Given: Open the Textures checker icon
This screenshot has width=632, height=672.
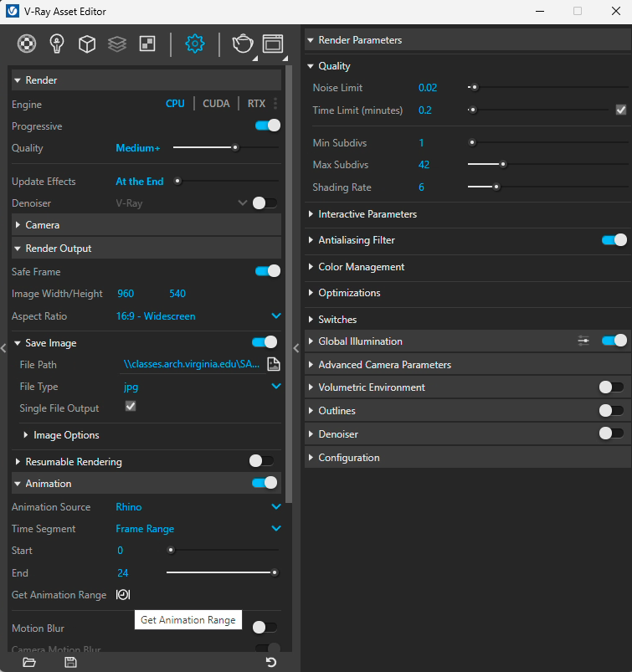Looking at the screenshot, I should coord(147,44).
